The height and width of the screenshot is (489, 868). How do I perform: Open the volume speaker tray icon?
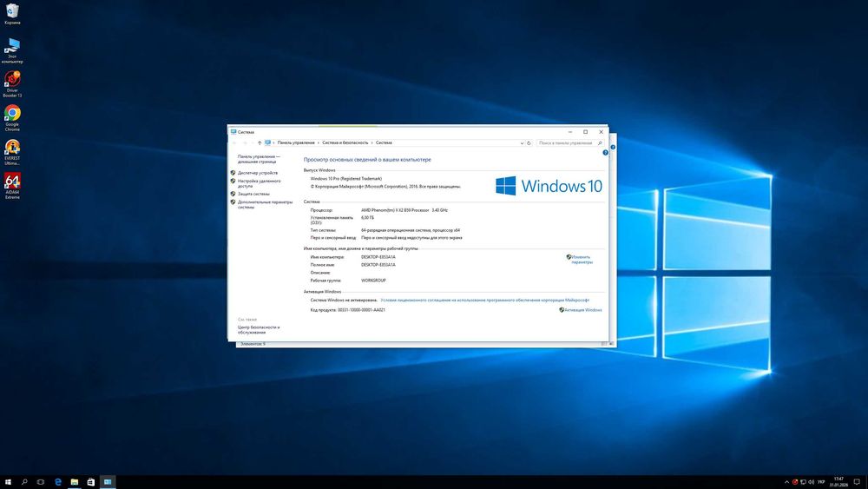[812, 482]
